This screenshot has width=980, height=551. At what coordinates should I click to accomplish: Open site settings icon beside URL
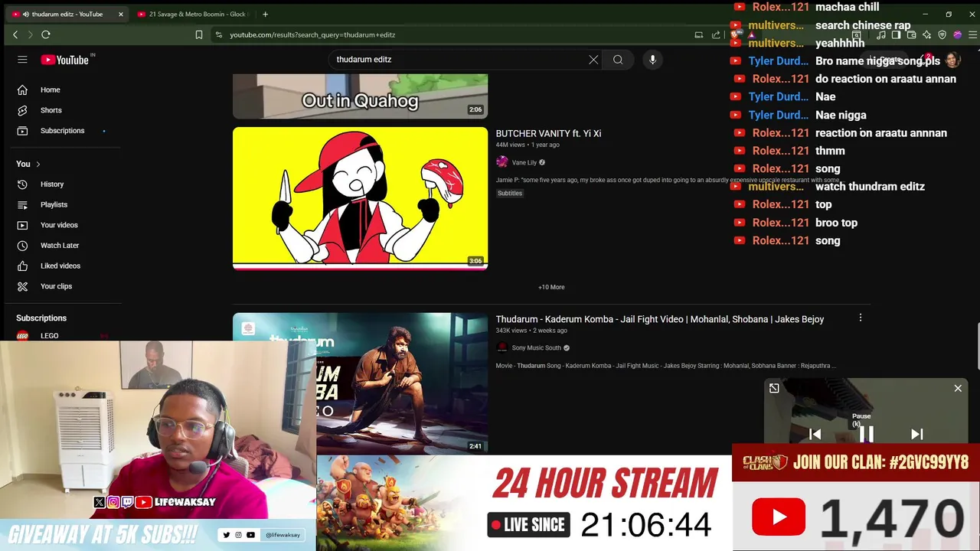(219, 34)
